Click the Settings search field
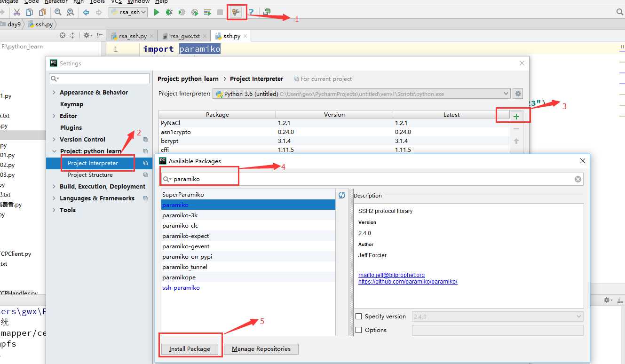Screen dimensions: 625x364 pos(99,79)
